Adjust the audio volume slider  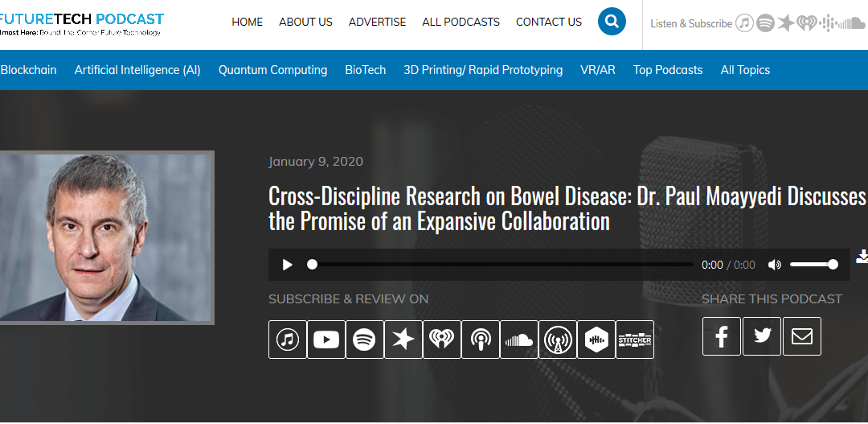(813, 265)
